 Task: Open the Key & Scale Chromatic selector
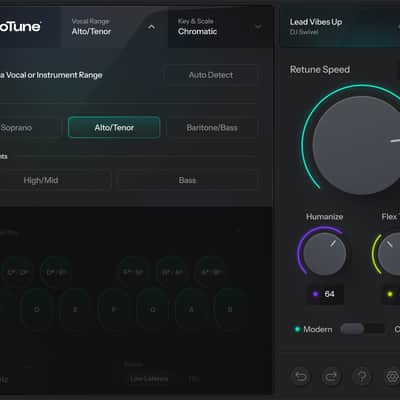coord(221,27)
